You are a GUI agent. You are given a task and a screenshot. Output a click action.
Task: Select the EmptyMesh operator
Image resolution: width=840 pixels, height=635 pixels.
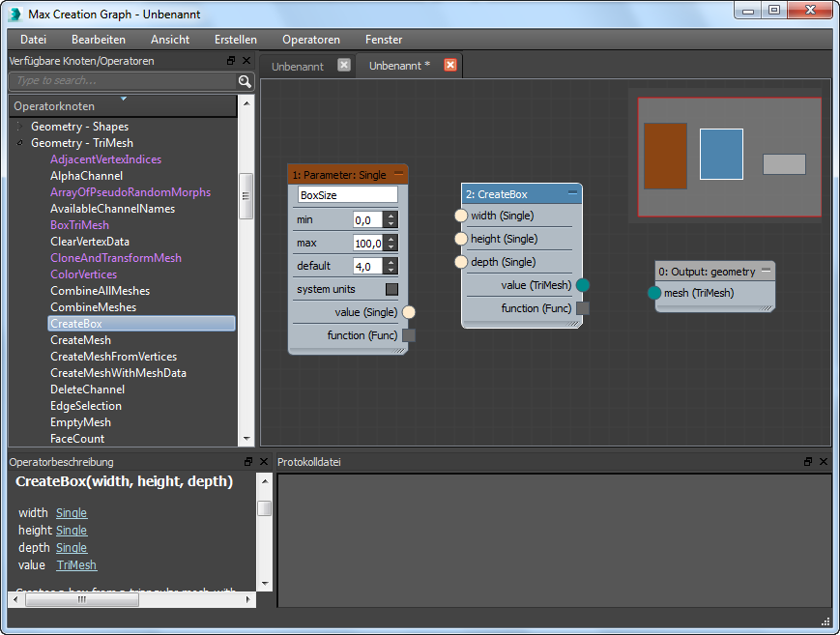click(80, 422)
